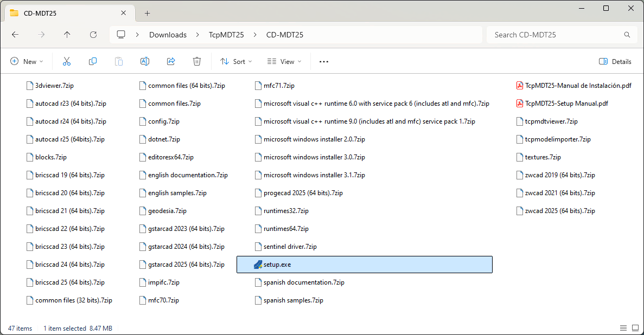The width and height of the screenshot is (644, 335).
Task: Select english documentation.7zip
Action: coord(183,175)
